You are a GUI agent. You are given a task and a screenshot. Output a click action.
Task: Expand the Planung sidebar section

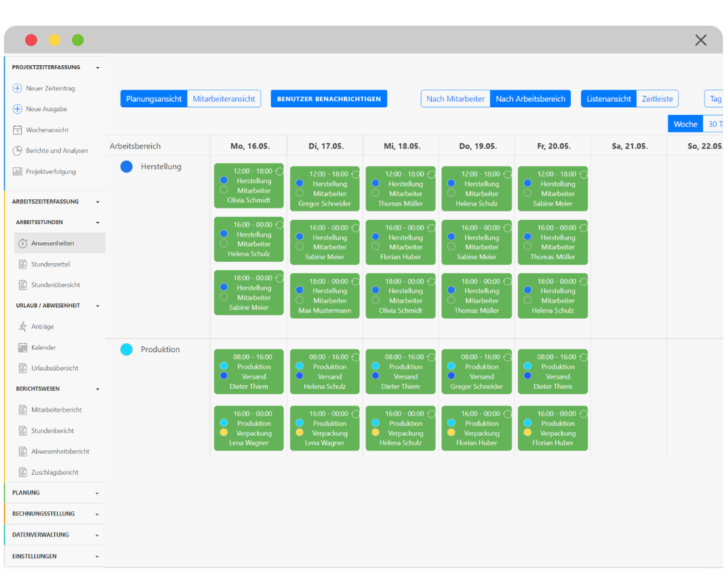point(98,493)
